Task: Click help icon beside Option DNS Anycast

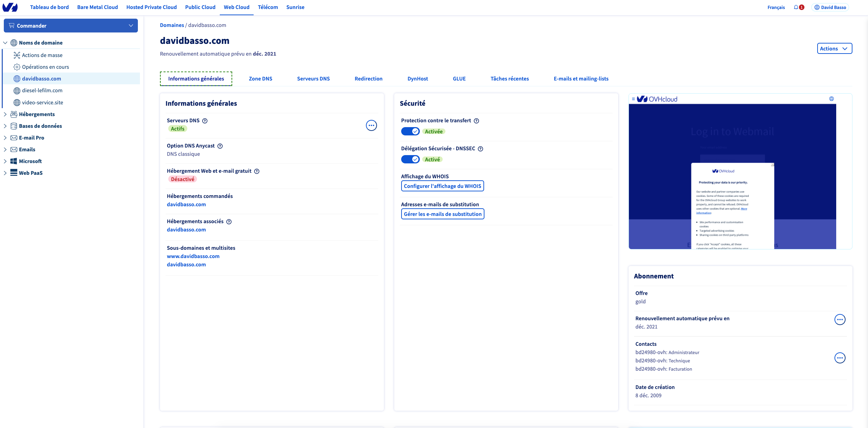Action: (220, 146)
